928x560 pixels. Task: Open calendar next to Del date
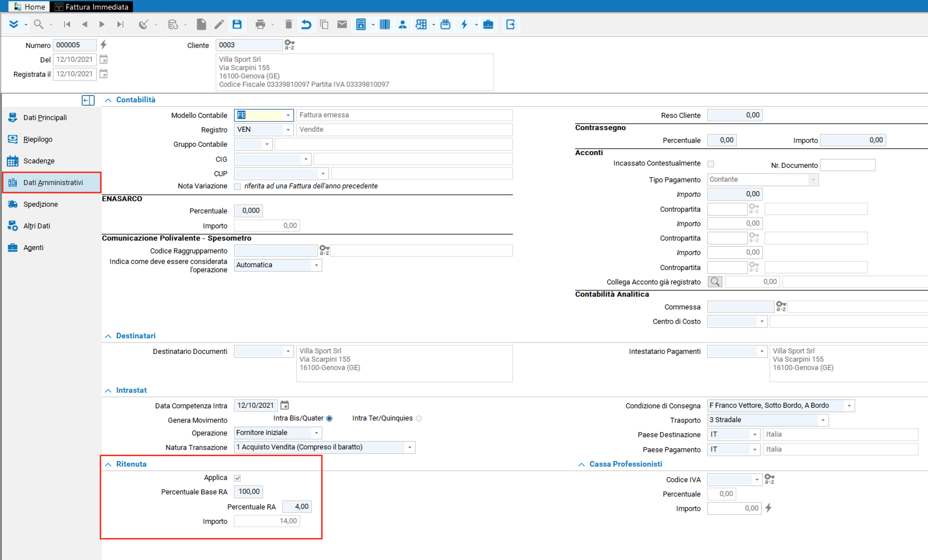[x=104, y=59]
